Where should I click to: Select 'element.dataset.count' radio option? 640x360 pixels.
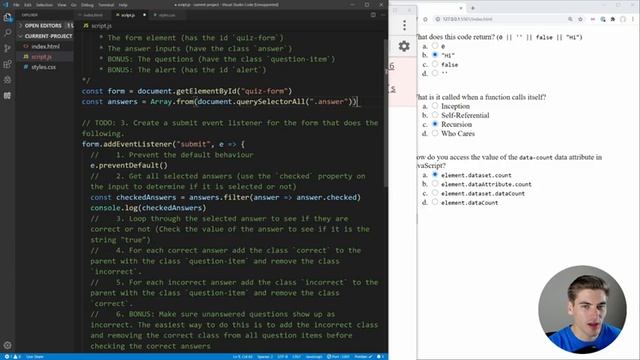[x=435, y=175]
